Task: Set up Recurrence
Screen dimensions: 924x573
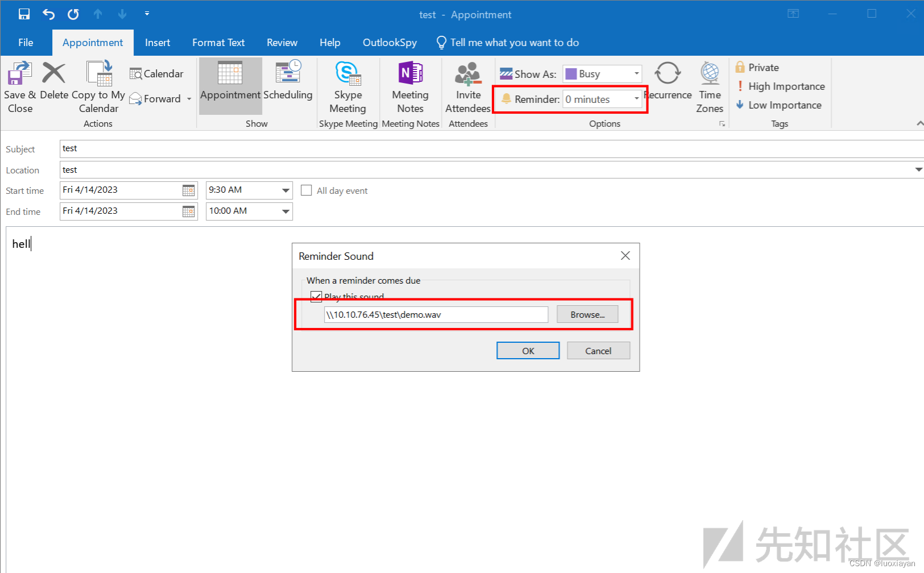Action: click(668, 81)
